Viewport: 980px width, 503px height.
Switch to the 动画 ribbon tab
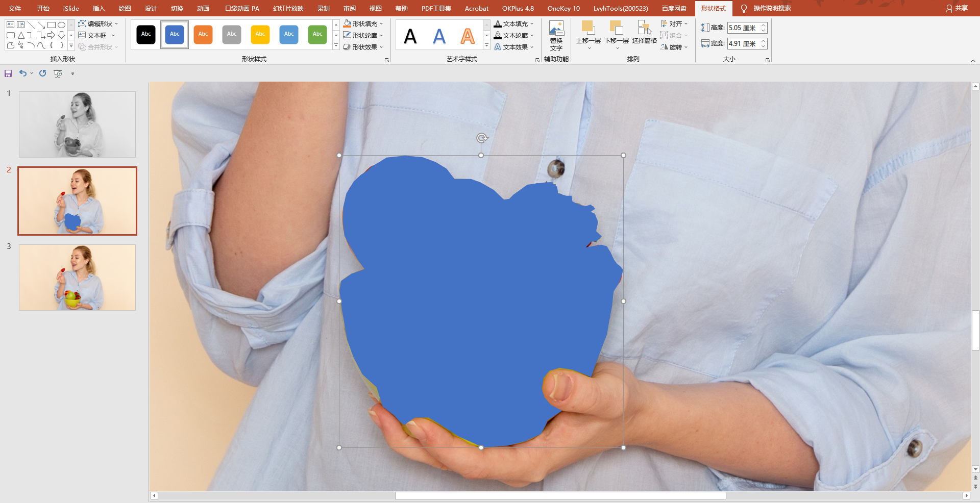203,8
